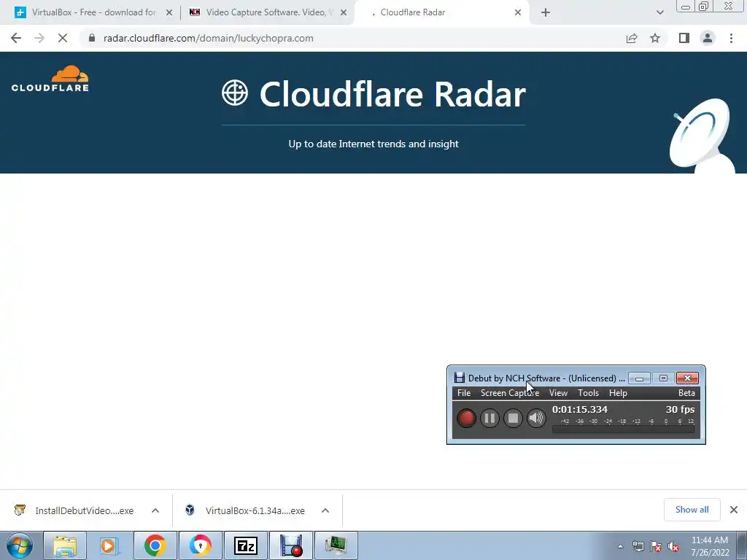The height and width of the screenshot is (560, 747).
Task: Open Windows Explorer from the taskbar
Action: [x=65, y=545]
